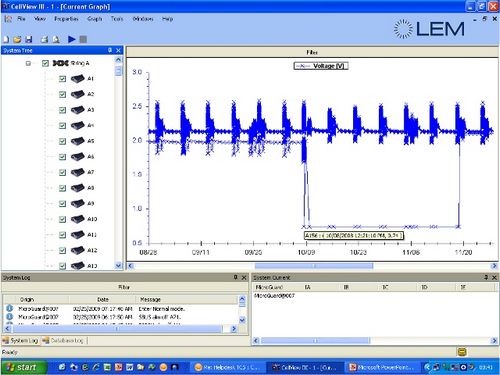This screenshot has height=375, width=500.
Task: Click the yellow database icon in status bar
Action: [x=462, y=352]
